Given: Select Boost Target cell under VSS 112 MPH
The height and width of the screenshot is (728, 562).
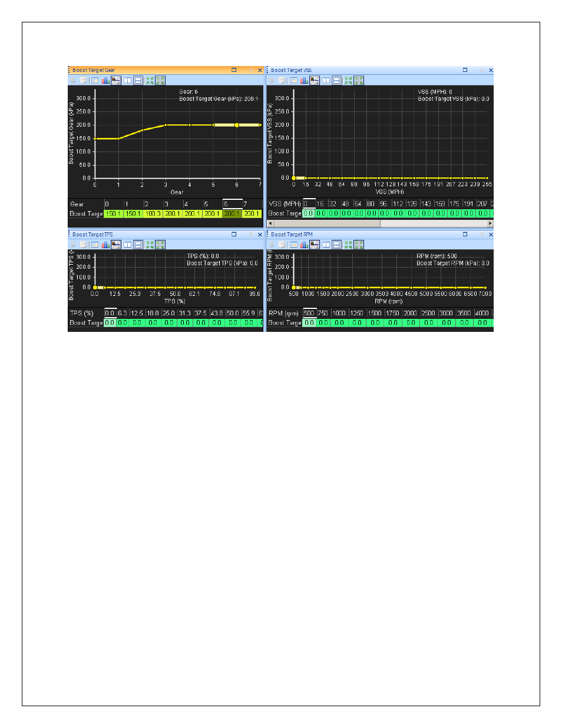Looking at the screenshot, I should click(398, 213).
